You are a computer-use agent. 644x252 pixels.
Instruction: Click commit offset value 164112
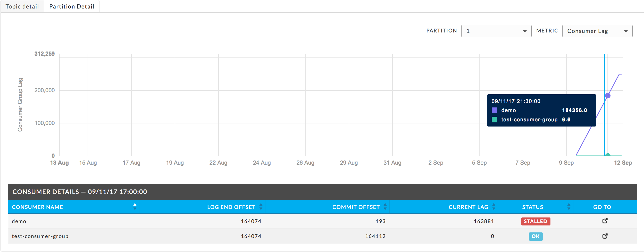coord(375,236)
